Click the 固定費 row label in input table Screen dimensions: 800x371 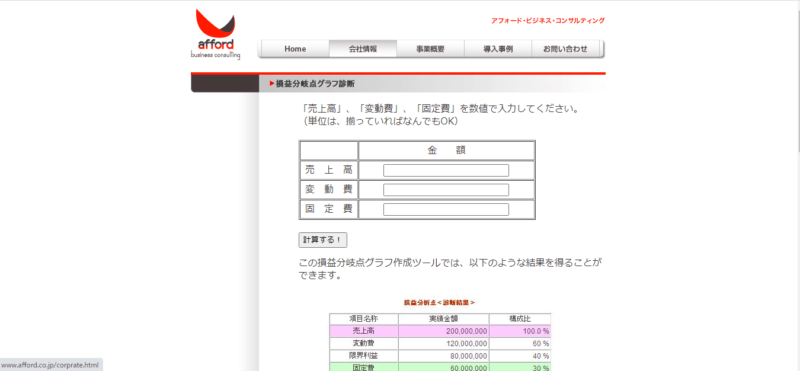click(329, 209)
